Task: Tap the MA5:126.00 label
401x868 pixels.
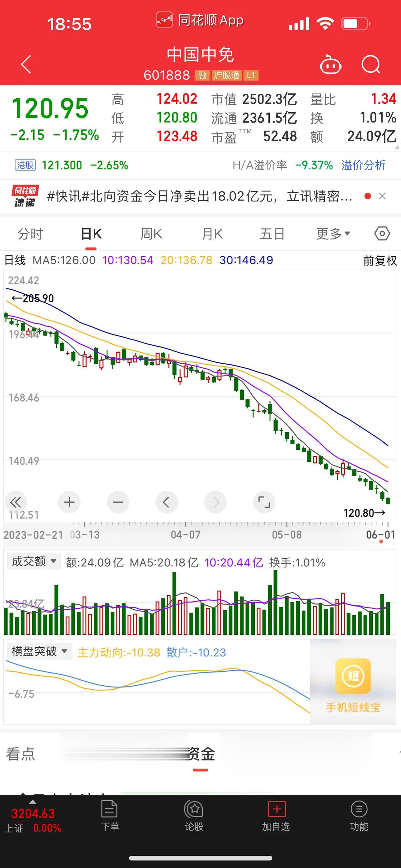Action: (64, 260)
